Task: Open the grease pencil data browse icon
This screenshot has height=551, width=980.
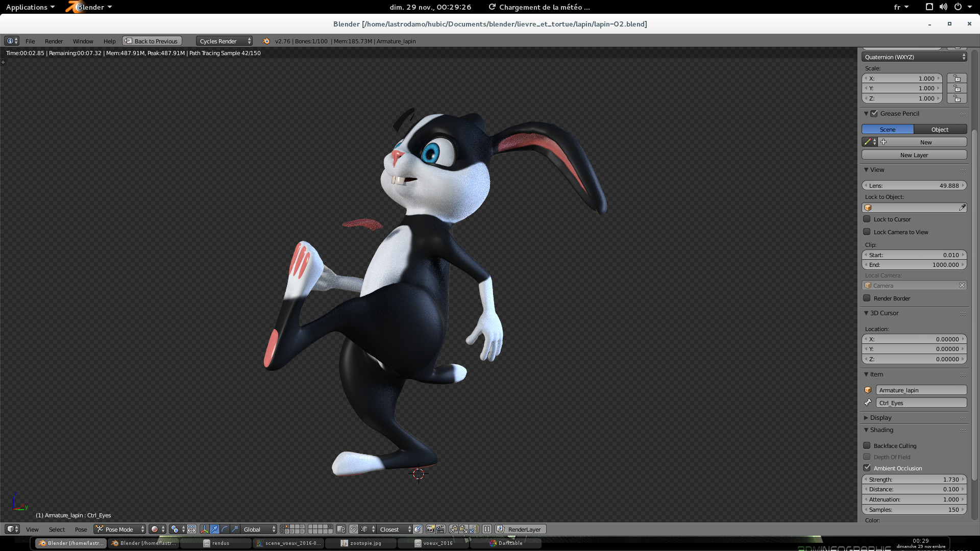Action: (870, 142)
